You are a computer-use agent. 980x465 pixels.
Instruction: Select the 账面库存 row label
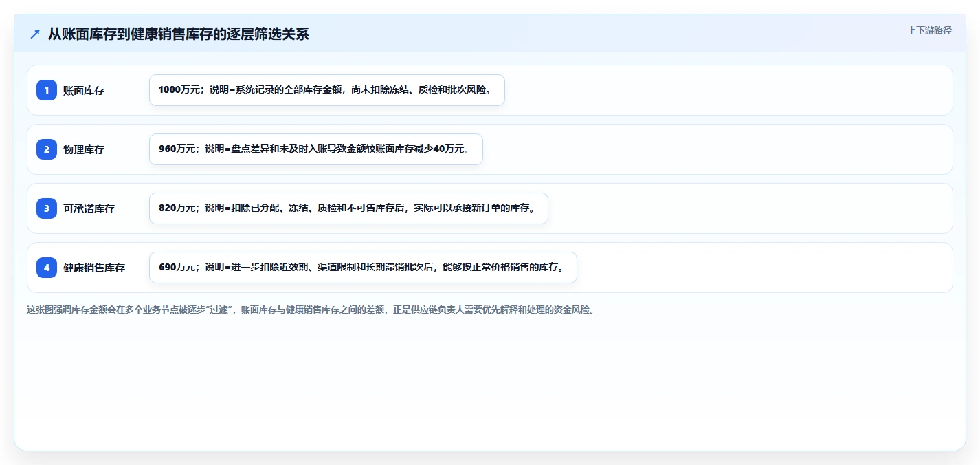tap(84, 90)
